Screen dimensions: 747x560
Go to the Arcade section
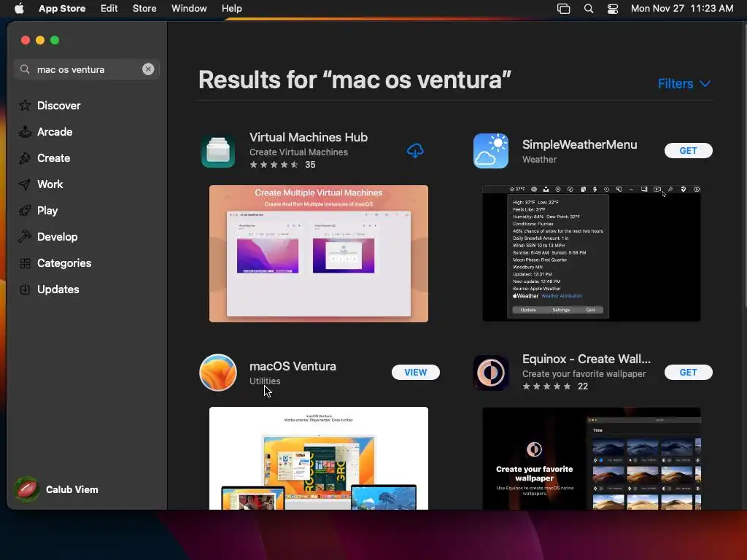[x=55, y=131]
